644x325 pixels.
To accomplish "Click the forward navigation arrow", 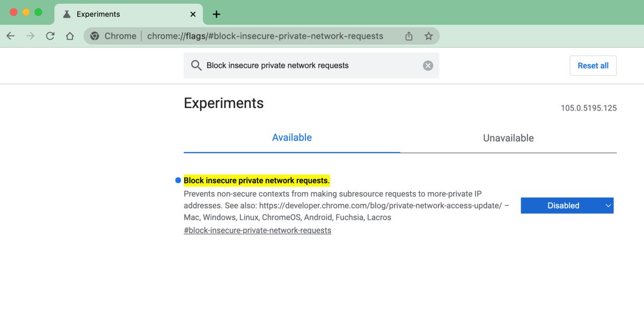I will point(31,36).
